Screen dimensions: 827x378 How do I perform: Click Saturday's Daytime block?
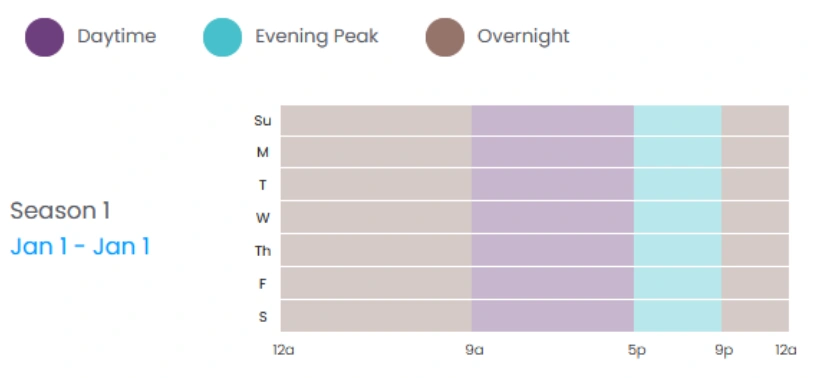553,316
